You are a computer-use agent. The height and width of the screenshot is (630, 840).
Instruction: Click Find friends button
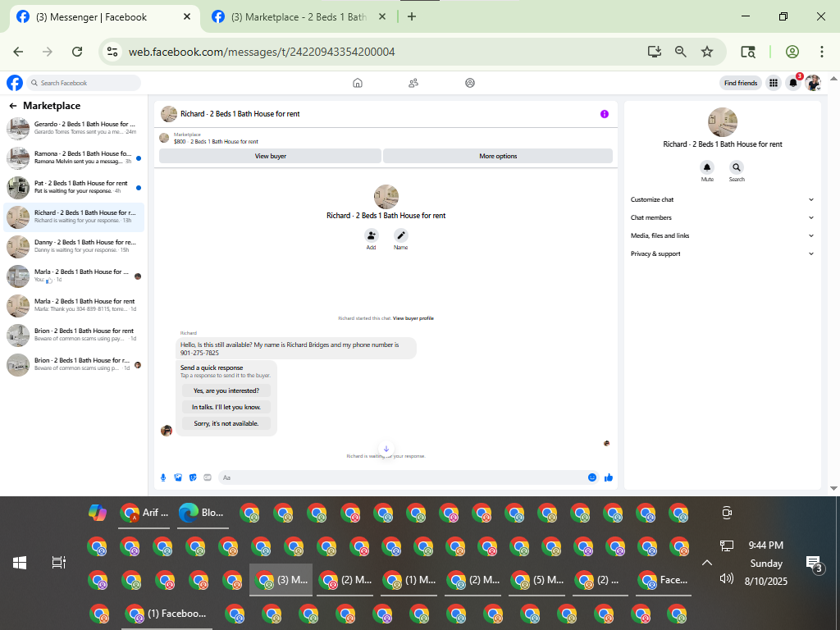pos(741,83)
